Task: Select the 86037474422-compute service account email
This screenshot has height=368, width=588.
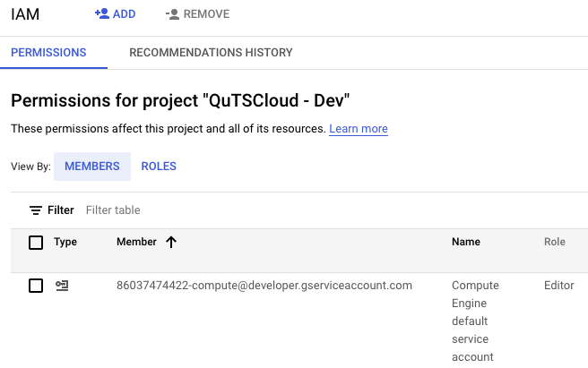Action: (x=264, y=286)
